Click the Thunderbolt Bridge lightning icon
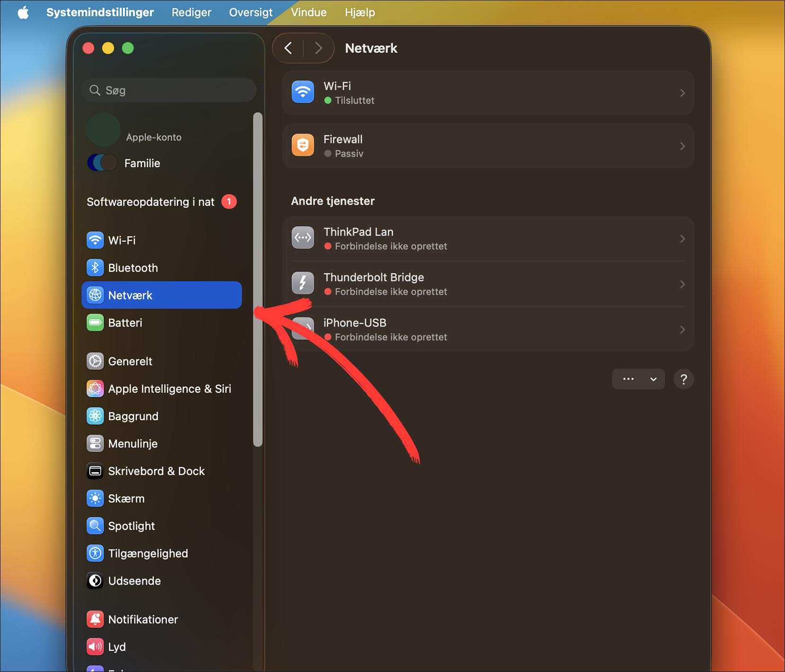This screenshot has width=785, height=672. pos(303,283)
